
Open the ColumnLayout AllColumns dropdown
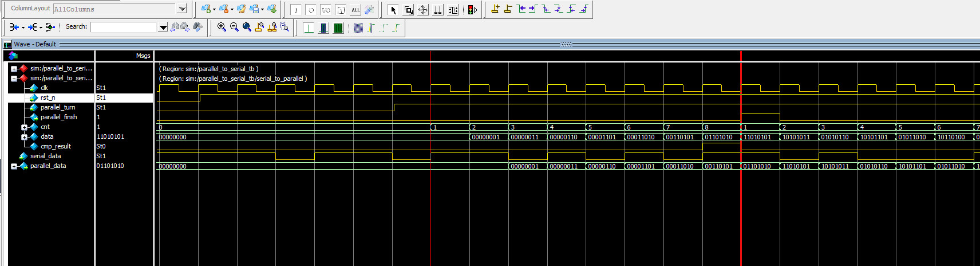[182, 9]
